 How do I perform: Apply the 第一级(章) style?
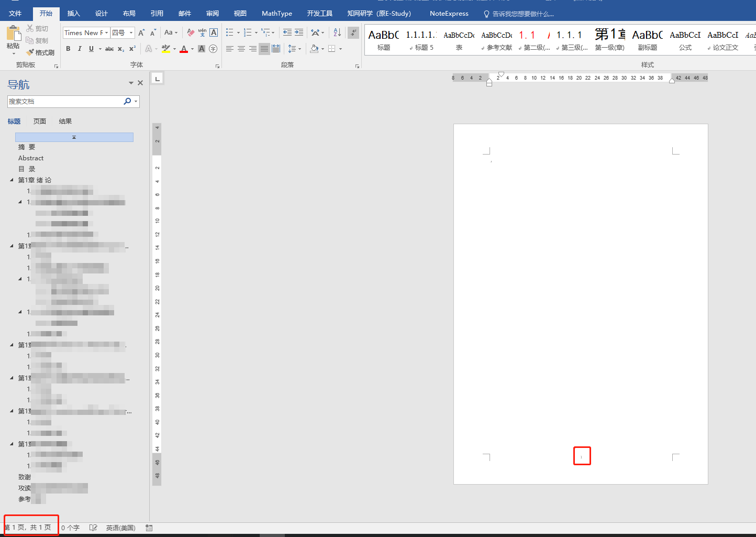[x=610, y=40]
